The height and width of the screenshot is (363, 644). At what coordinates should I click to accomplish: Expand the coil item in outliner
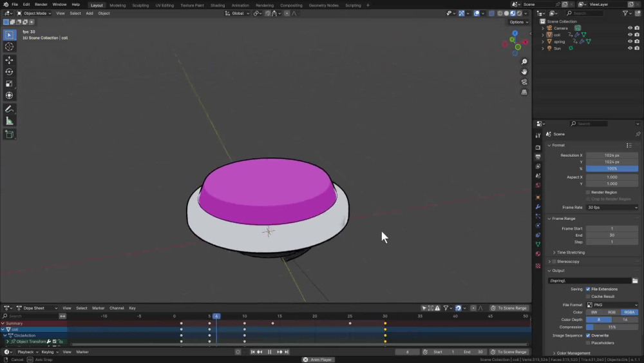point(543,35)
